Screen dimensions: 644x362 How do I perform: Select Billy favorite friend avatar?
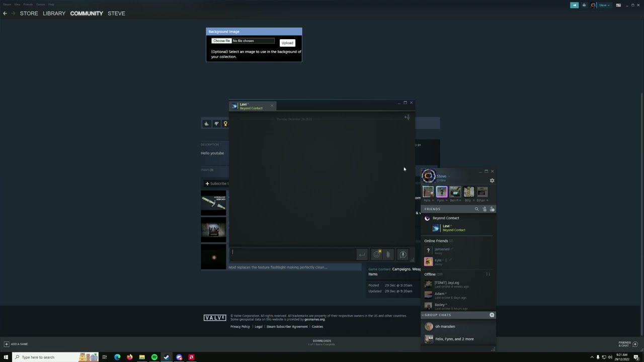(x=468, y=192)
